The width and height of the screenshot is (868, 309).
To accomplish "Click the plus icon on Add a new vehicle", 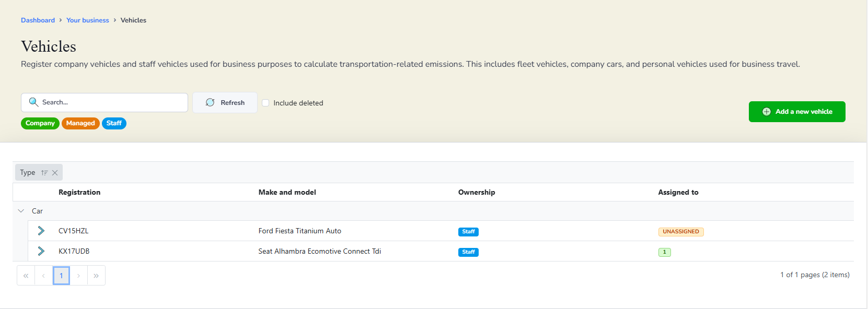I will click(x=766, y=112).
